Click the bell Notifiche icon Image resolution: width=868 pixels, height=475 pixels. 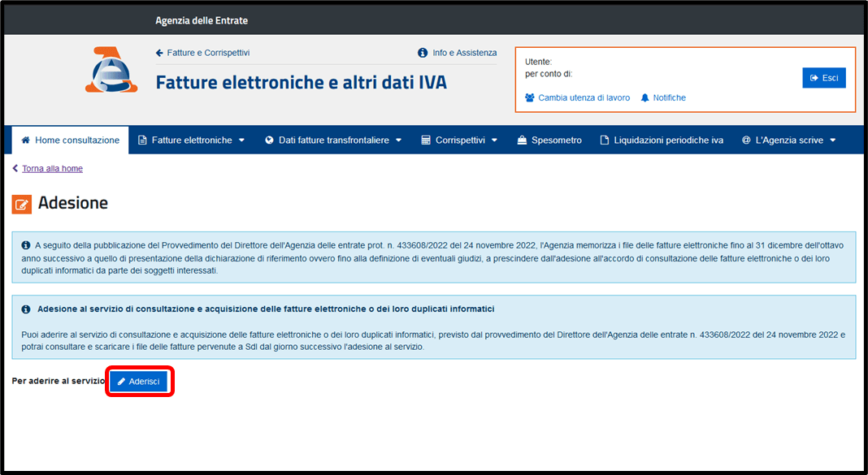(x=644, y=97)
